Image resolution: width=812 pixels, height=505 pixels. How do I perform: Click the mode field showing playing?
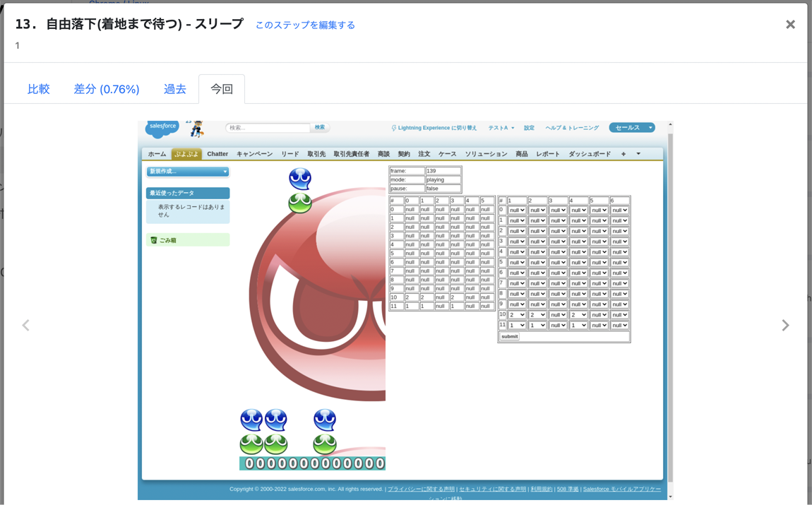click(443, 179)
